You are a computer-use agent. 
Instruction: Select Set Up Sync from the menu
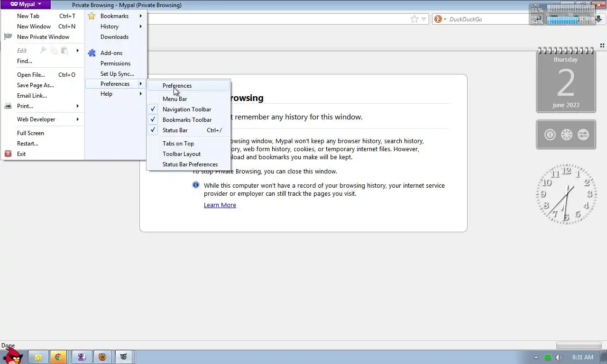pyautogui.click(x=116, y=74)
